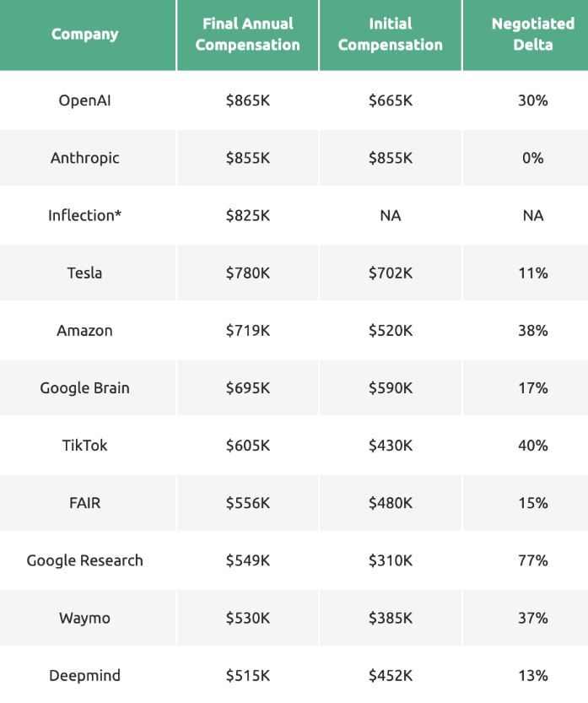The image size is (588, 703).
Task: Click the Final Annual Compensation header
Action: click(248, 35)
